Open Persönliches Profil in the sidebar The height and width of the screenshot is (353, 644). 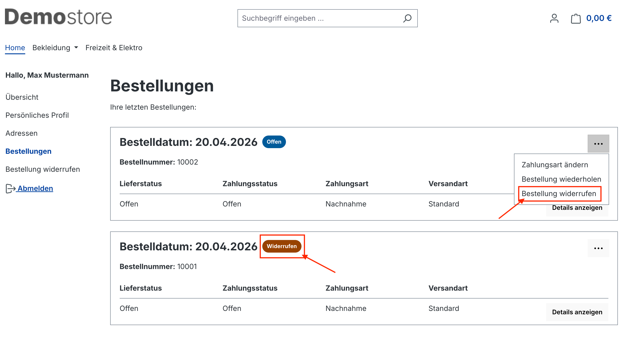point(37,115)
